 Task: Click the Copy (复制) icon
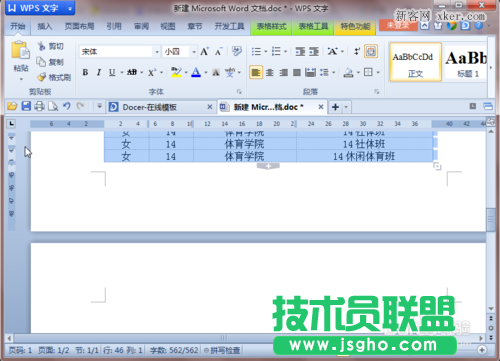(x=41, y=62)
